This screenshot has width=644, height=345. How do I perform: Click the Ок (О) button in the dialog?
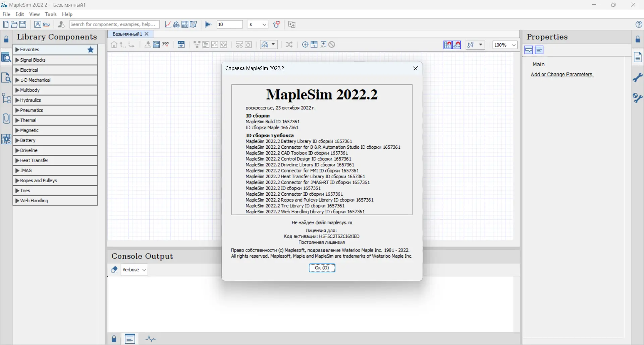coord(322,268)
